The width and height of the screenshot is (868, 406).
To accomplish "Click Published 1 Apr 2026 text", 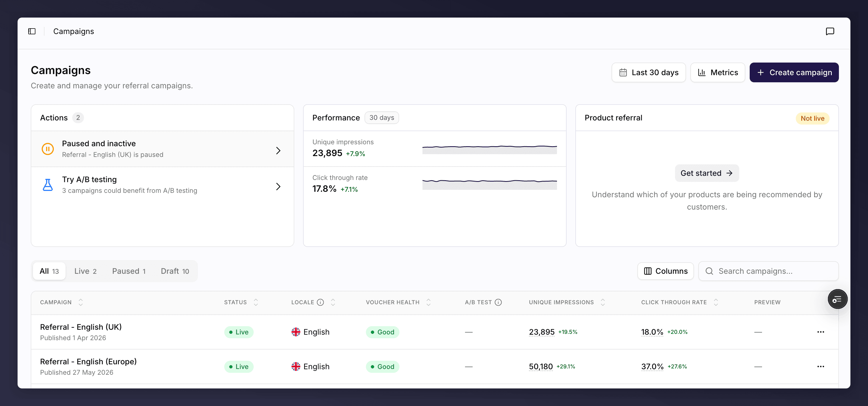I will pos(73,338).
